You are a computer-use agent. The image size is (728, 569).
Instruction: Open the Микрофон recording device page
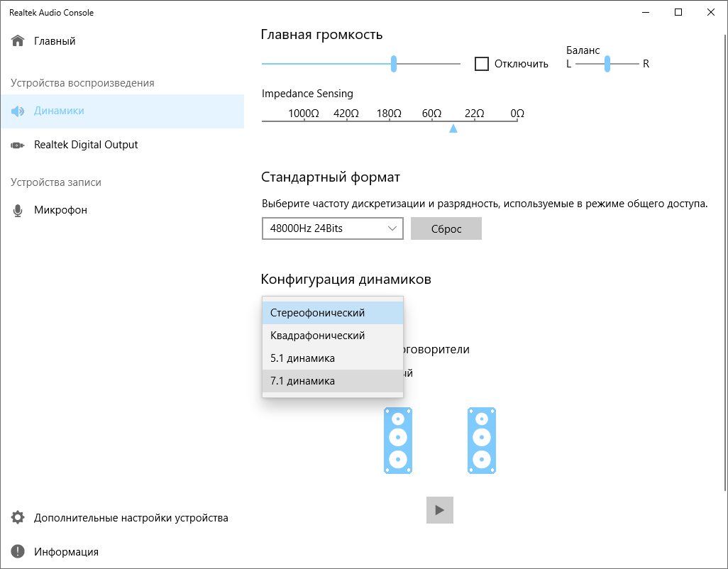tap(60, 211)
